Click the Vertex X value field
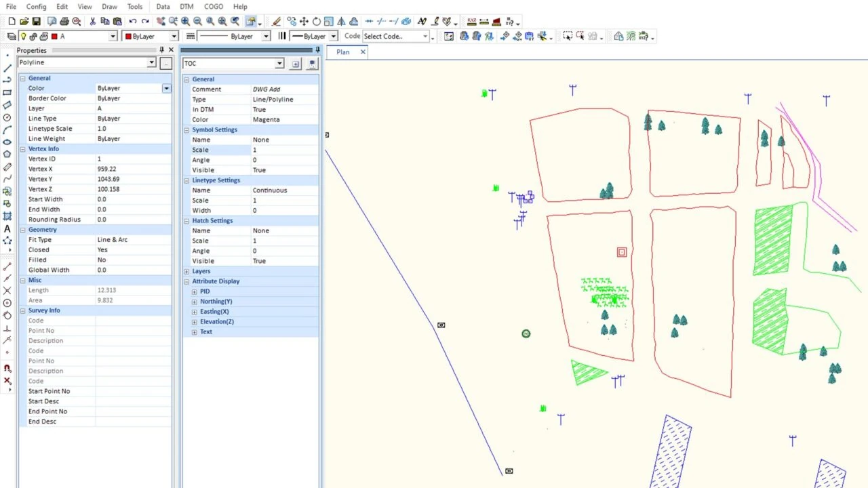868x488 pixels. tap(134, 169)
